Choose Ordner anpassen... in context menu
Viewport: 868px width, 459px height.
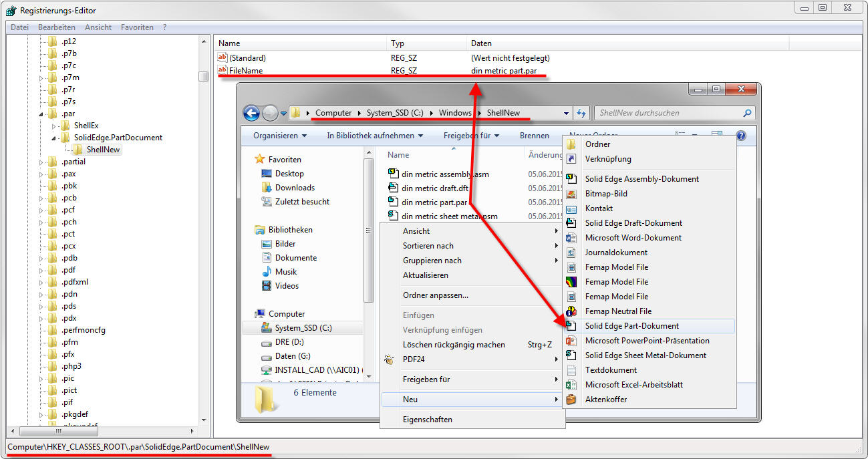coord(472,295)
